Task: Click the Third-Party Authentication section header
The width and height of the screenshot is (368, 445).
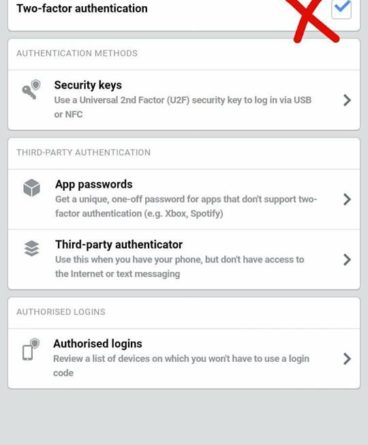Action: (83, 153)
